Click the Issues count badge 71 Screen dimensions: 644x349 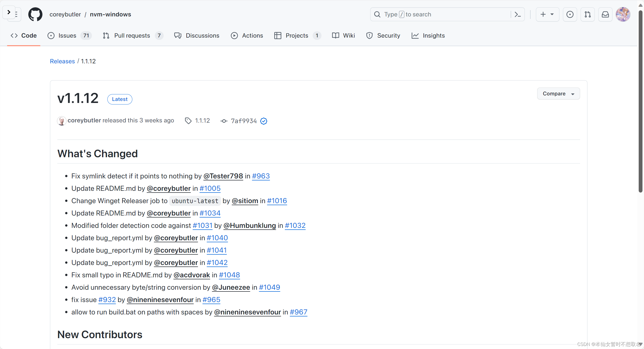pos(86,36)
